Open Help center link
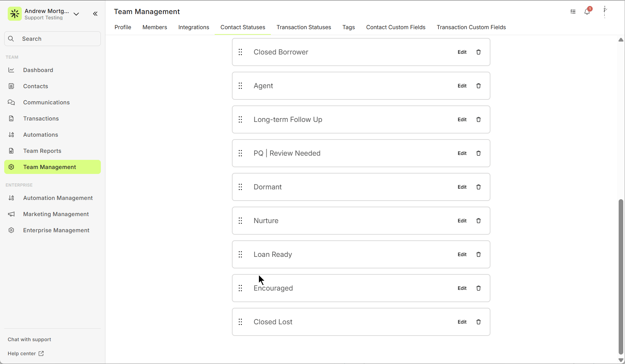 click(26, 353)
